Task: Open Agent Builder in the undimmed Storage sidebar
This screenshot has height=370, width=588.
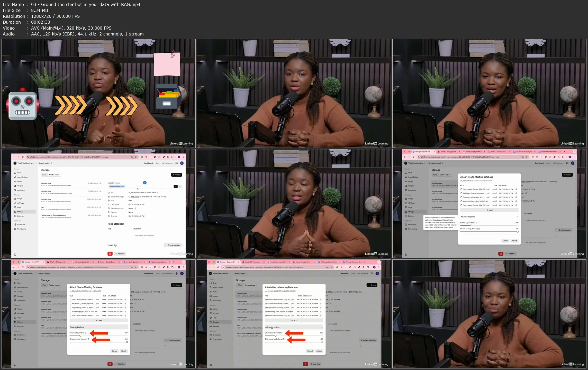Action: pyautogui.click(x=22, y=177)
